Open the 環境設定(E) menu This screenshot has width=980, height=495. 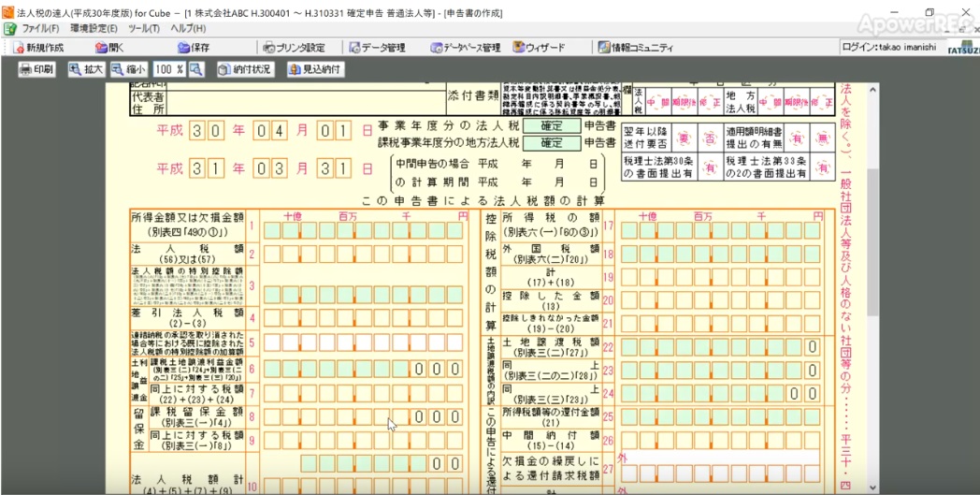pos(94,29)
